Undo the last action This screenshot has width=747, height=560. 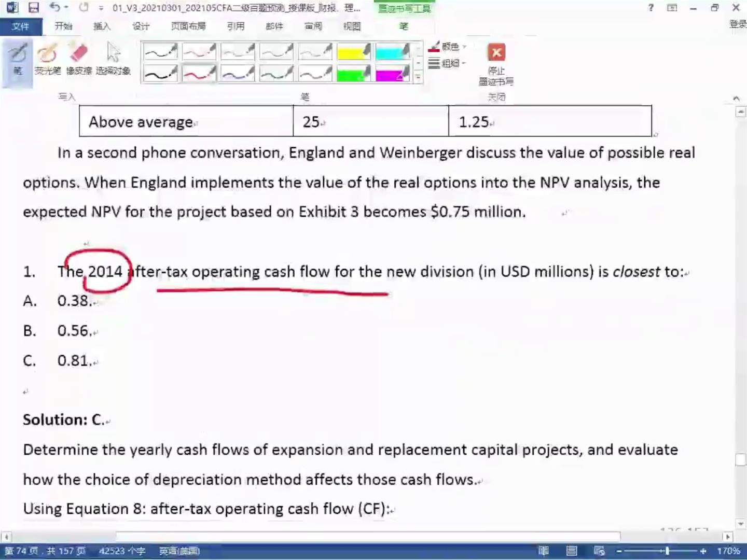click(x=55, y=7)
